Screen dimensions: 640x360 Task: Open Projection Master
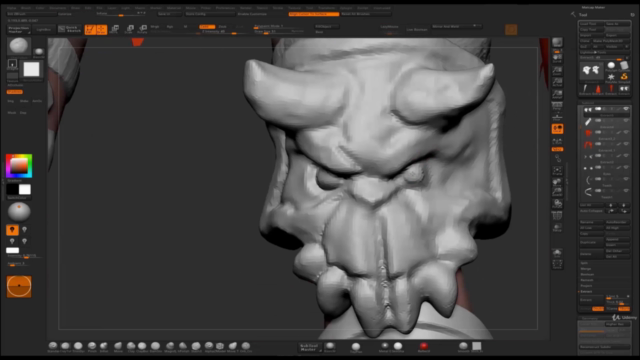tap(19, 29)
